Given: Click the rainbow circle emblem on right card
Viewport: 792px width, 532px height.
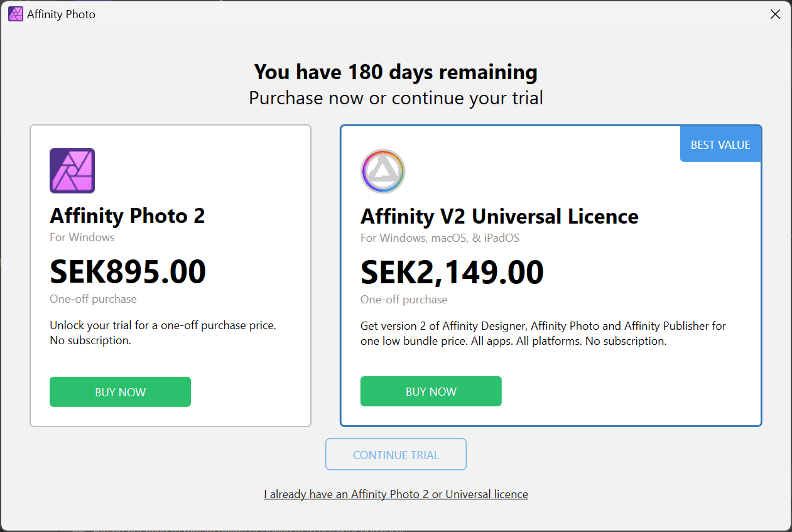Looking at the screenshot, I should tap(382, 171).
